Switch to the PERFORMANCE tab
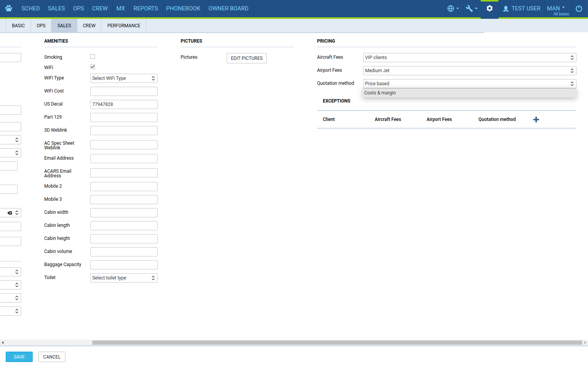This screenshot has height=367, width=588. pyautogui.click(x=124, y=26)
